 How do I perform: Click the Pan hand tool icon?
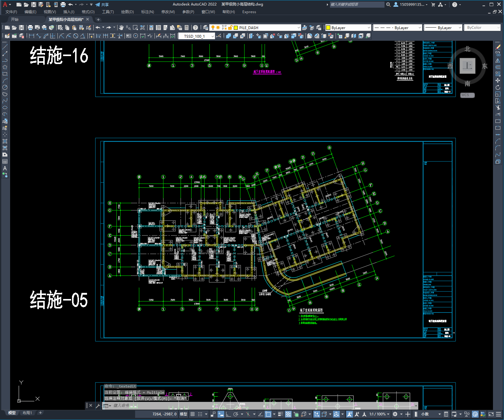coord(121,28)
